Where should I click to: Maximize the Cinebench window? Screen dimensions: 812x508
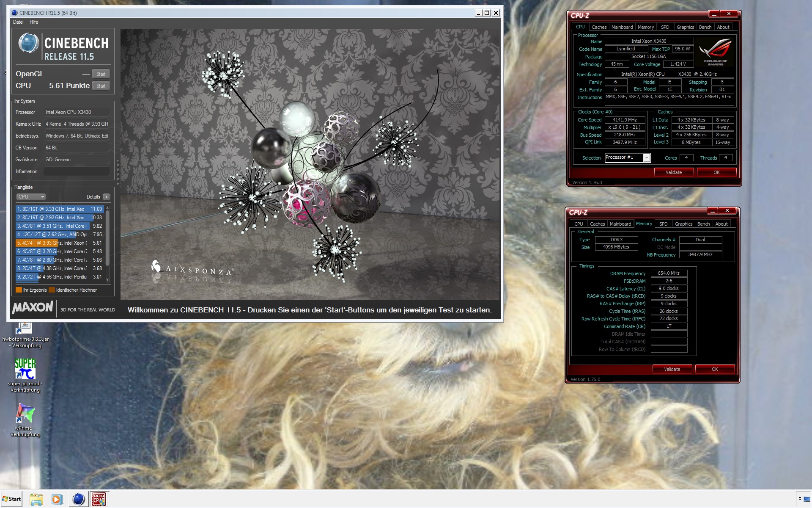coord(487,13)
